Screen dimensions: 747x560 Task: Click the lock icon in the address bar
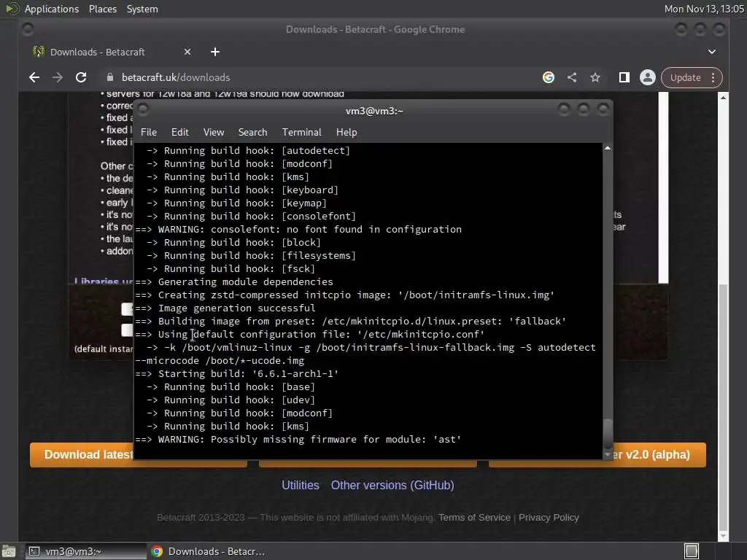pyautogui.click(x=110, y=77)
